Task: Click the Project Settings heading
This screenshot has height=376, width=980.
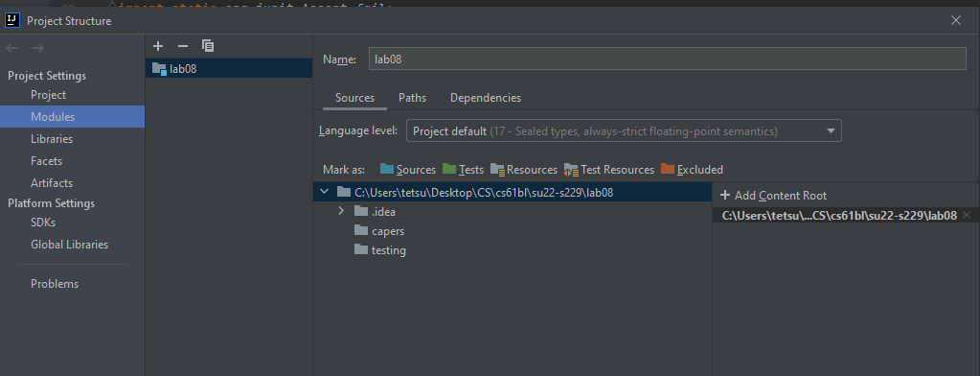Action: click(x=47, y=76)
